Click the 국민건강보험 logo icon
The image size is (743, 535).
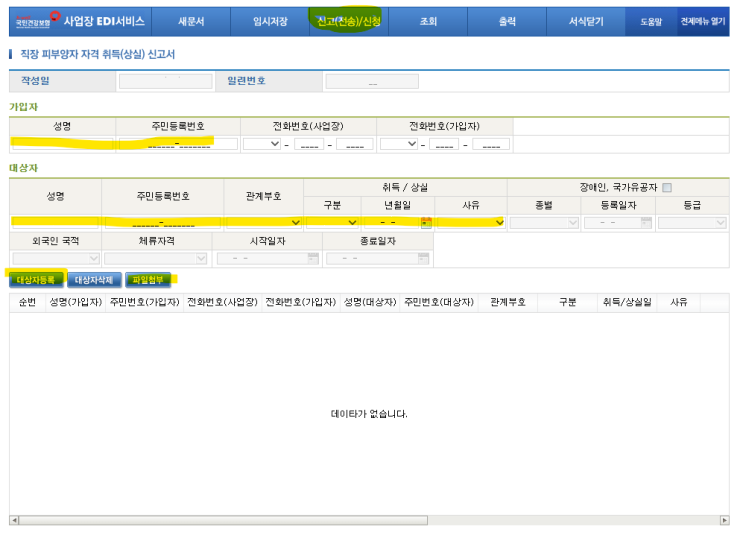tap(37, 20)
